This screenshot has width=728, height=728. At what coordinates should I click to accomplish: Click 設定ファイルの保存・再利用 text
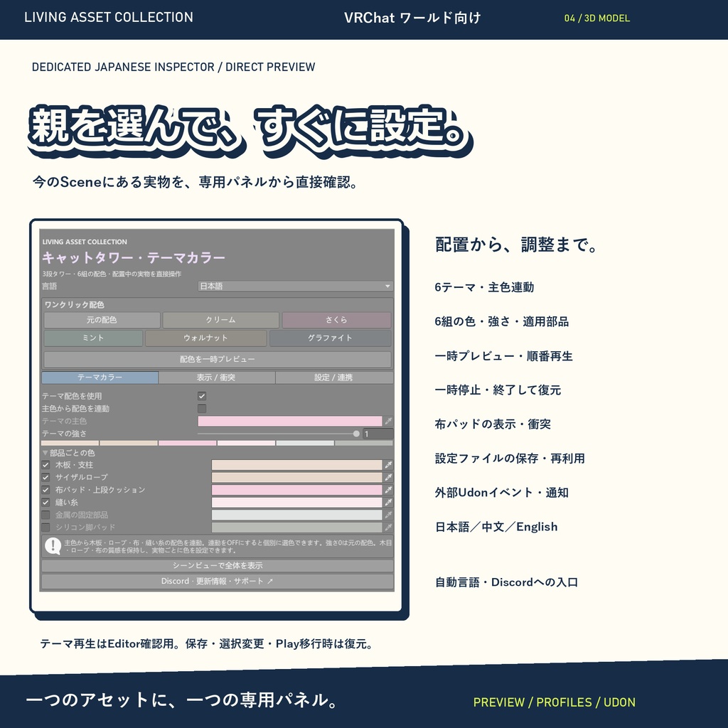(x=509, y=459)
